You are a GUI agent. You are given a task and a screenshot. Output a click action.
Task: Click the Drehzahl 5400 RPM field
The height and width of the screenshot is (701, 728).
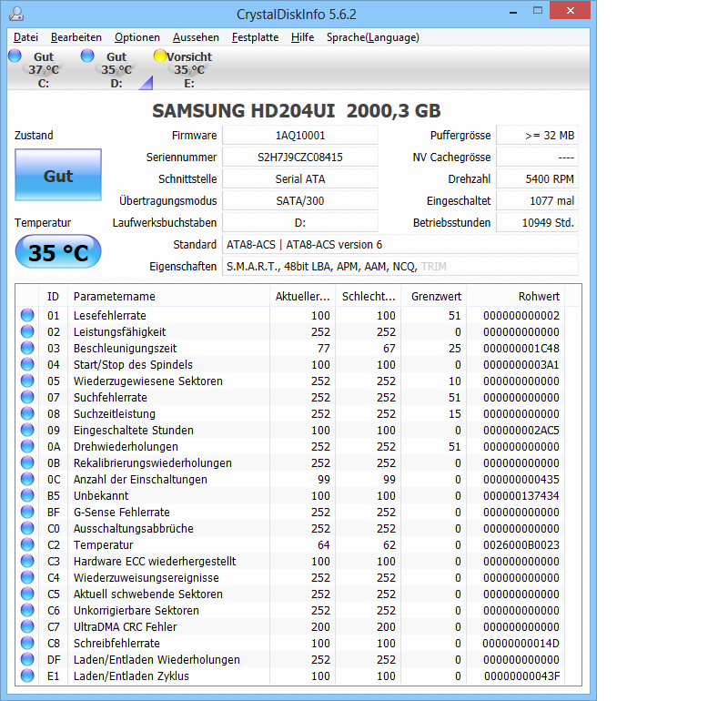tap(537, 178)
